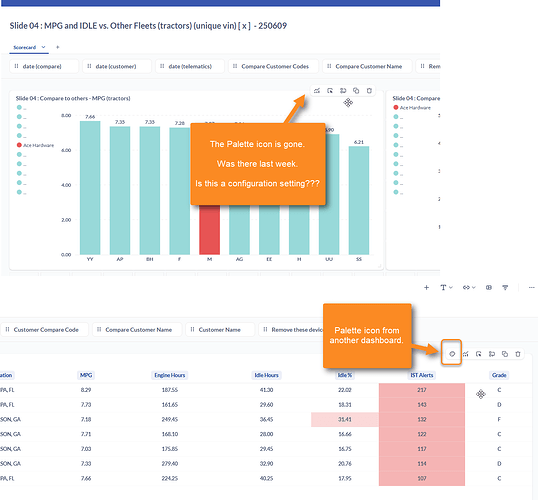Click the replace icon on the MPG chart card

coord(343,91)
